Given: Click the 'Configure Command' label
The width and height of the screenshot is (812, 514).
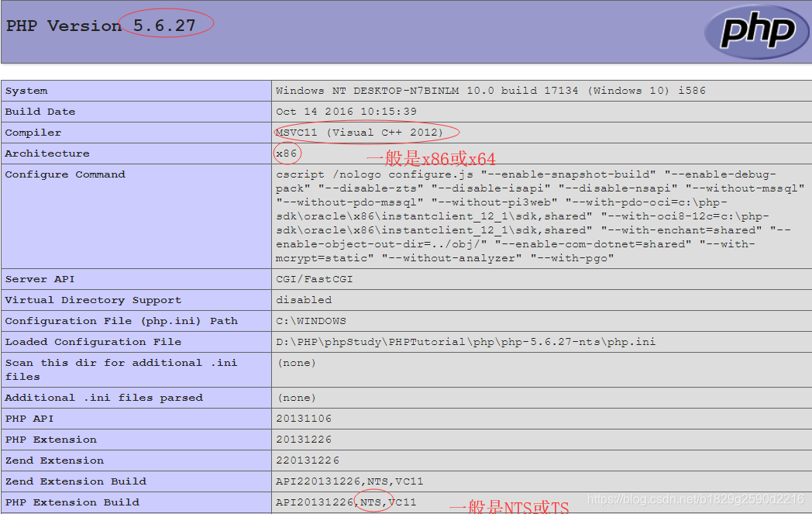Looking at the screenshot, I should click(x=65, y=174).
